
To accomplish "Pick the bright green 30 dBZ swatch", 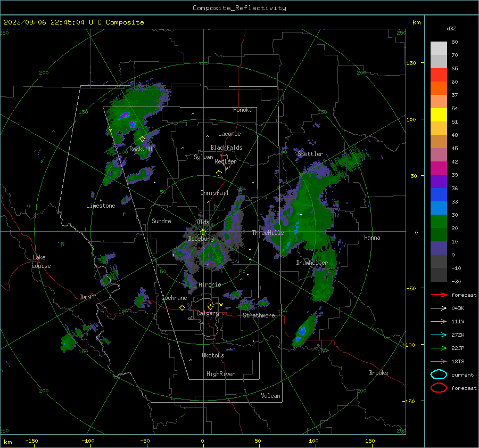I will (439, 221).
